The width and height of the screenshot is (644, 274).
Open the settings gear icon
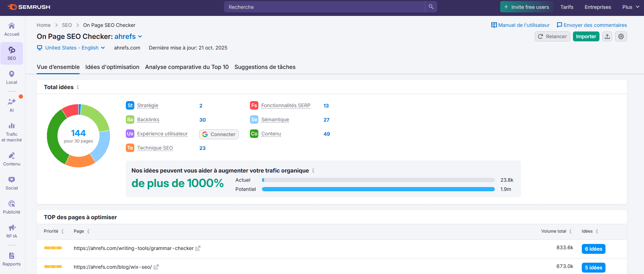tap(621, 36)
